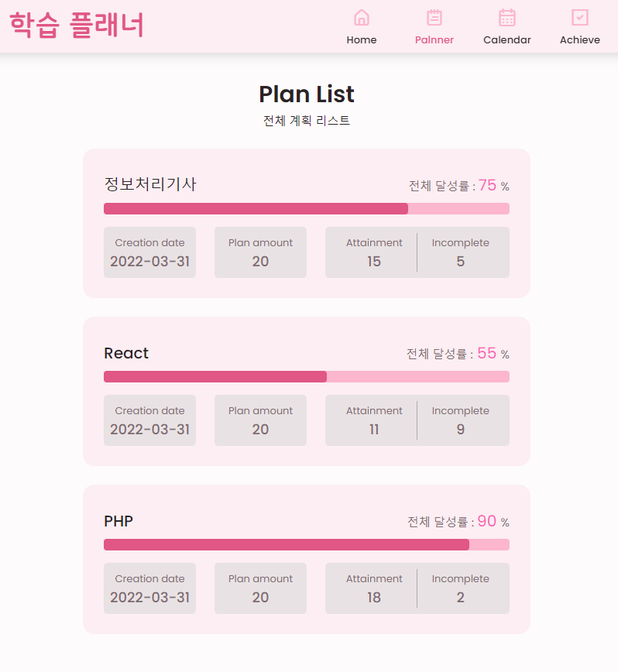
Task: Click the pink checkbox icon above Achieve
Action: (x=580, y=17)
